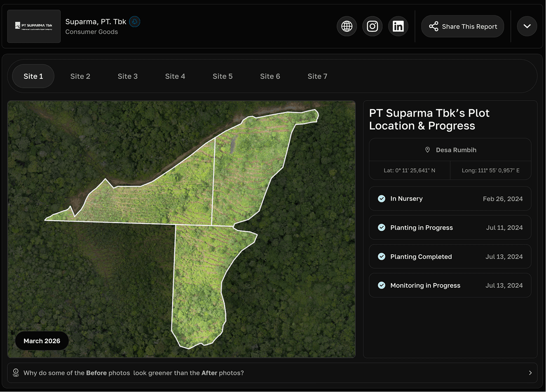546x392 pixels.
Task: Show the Site 7 tab
Action: pyautogui.click(x=317, y=76)
